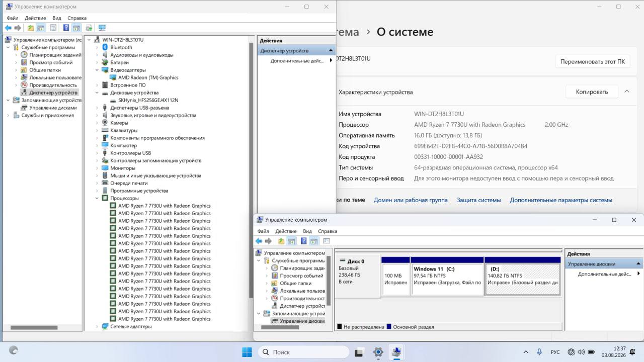
Task: Select the (D:) 140,82 ГБ partition block
Action: click(523, 276)
